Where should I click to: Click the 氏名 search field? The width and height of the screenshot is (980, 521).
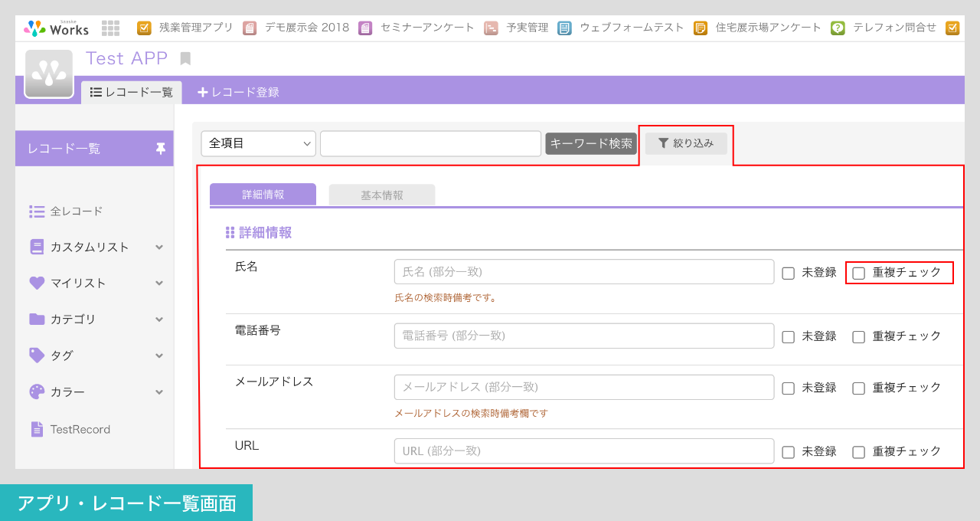tap(584, 272)
